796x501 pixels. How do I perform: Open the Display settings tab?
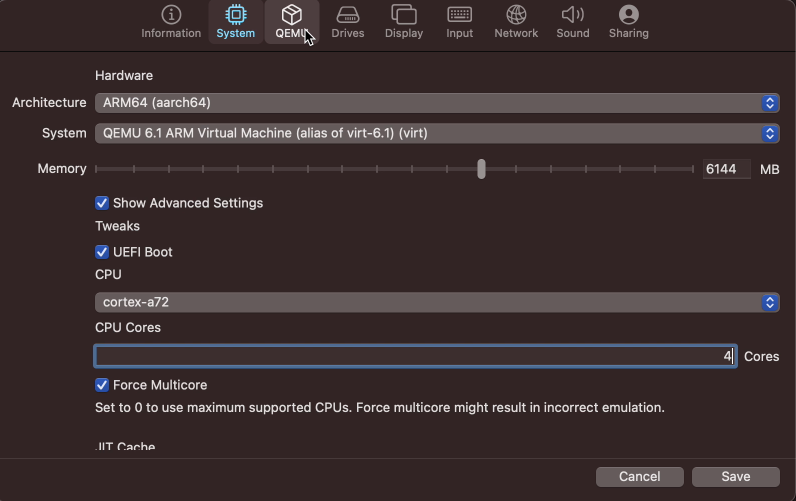404,22
